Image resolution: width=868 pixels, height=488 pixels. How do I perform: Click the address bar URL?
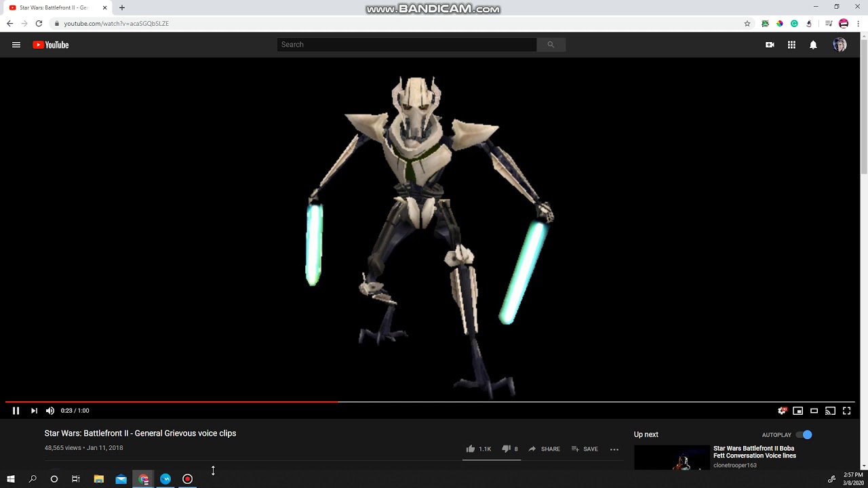116,23
